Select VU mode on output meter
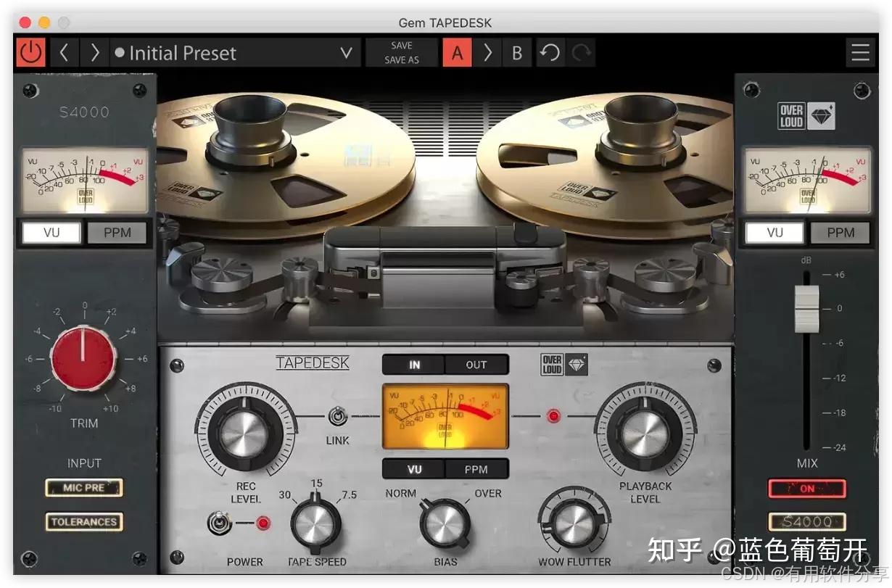The height and width of the screenshot is (588, 892). [775, 233]
